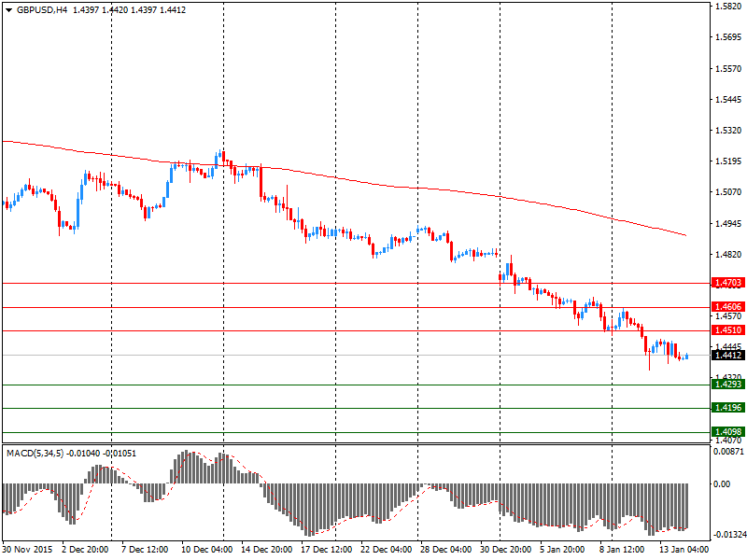The height and width of the screenshot is (560, 747).
Task: Click the 30 Nov 2015 date label
Action: (27, 550)
